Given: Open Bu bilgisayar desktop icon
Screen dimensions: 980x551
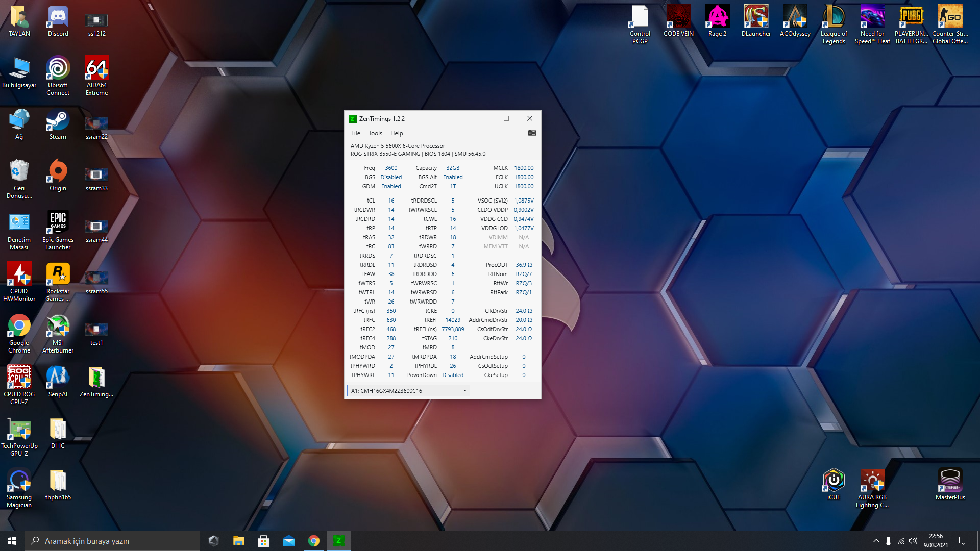Looking at the screenshot, I should (19, 73).
